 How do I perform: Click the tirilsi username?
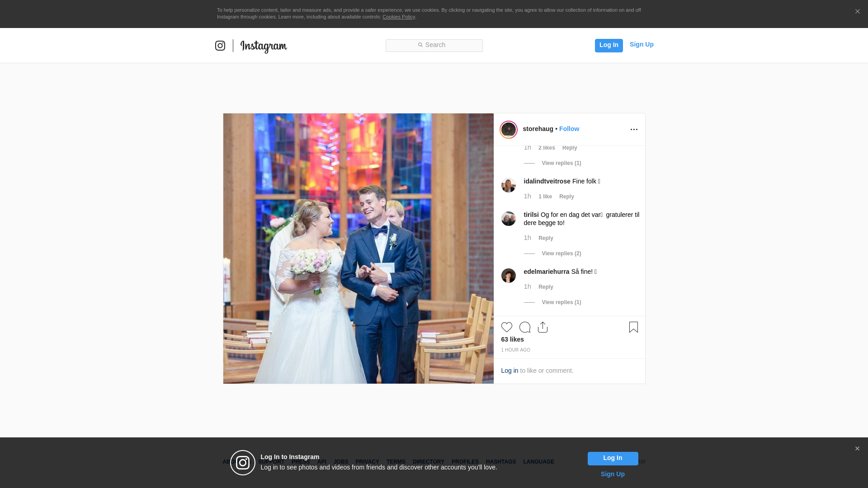tap(531, 215)
